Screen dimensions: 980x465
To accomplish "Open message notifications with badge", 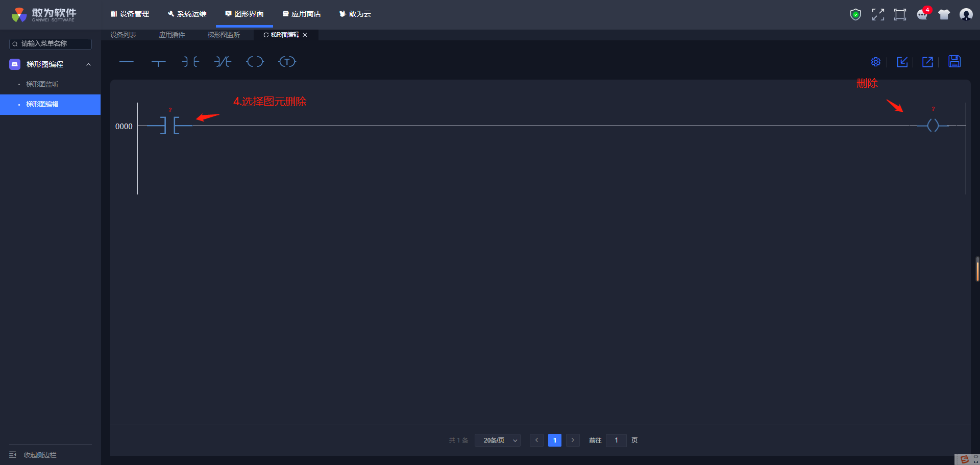I will [923, 14].
